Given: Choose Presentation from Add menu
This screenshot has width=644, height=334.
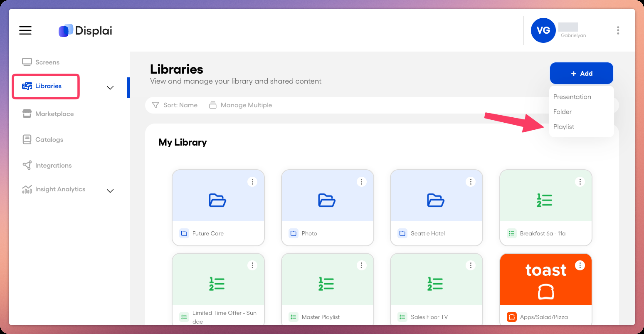Looking at the screenshot, I should (572, 97).
